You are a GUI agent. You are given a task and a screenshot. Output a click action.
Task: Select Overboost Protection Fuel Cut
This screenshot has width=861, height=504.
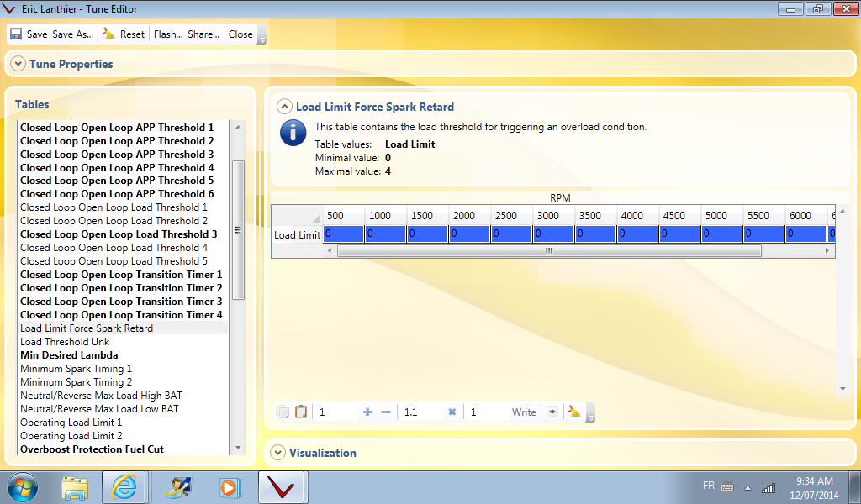point(92,449)
